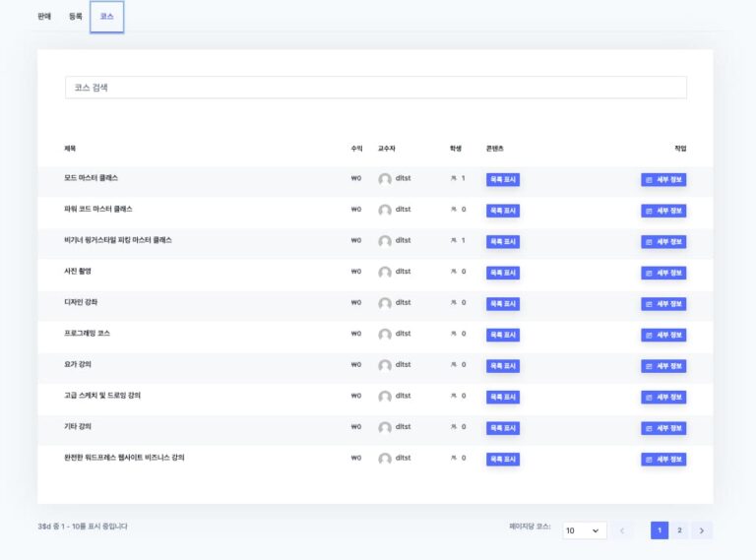Click the 코스 검색 search field
The height and width of the screenshot is (560, 756).
[375, 88]
